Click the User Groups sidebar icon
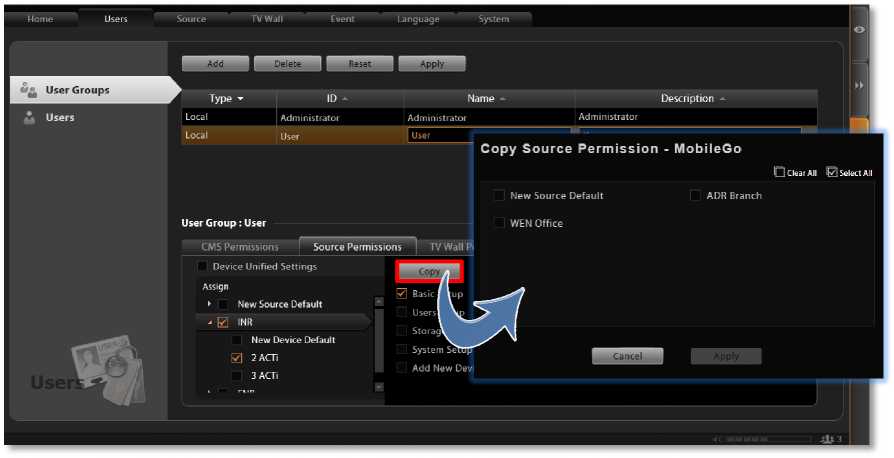 point(28,90)
